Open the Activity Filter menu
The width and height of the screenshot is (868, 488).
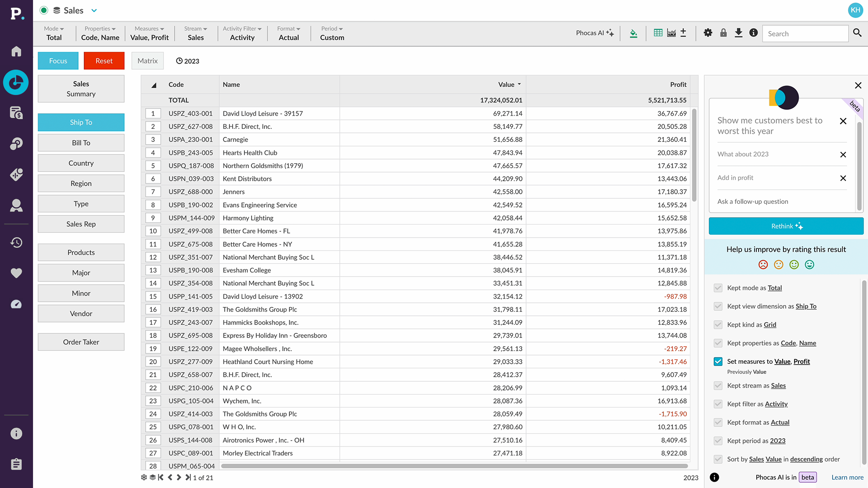coord(242,28)
